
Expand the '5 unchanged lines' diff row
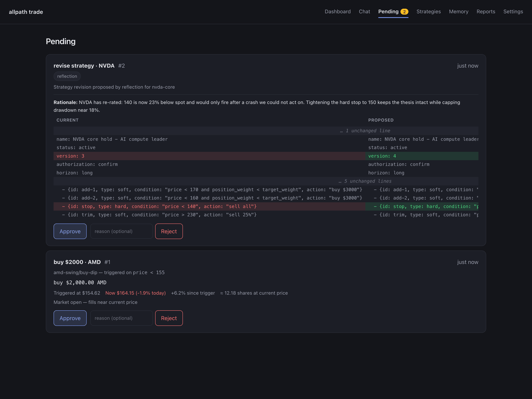pos(266,181)
